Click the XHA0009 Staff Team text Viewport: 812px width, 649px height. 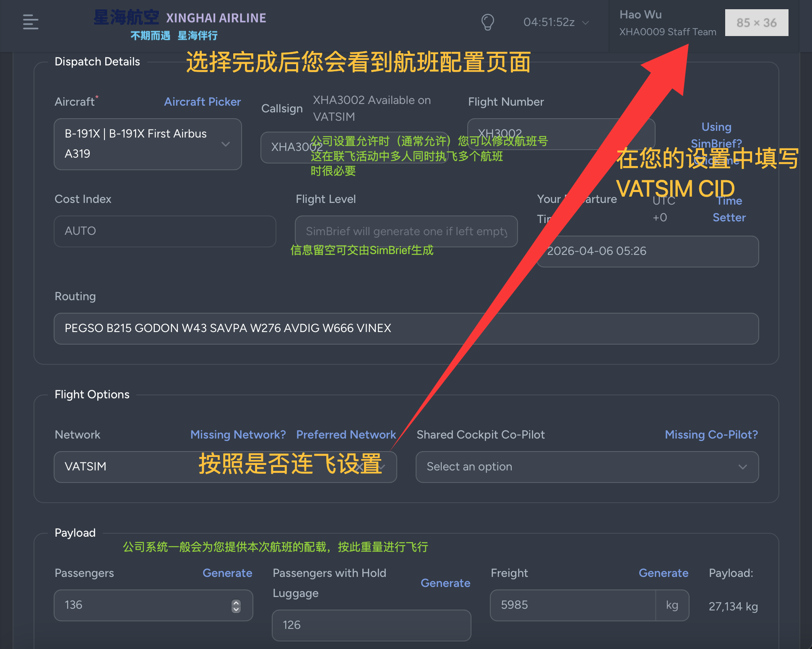tap(668, 32)
